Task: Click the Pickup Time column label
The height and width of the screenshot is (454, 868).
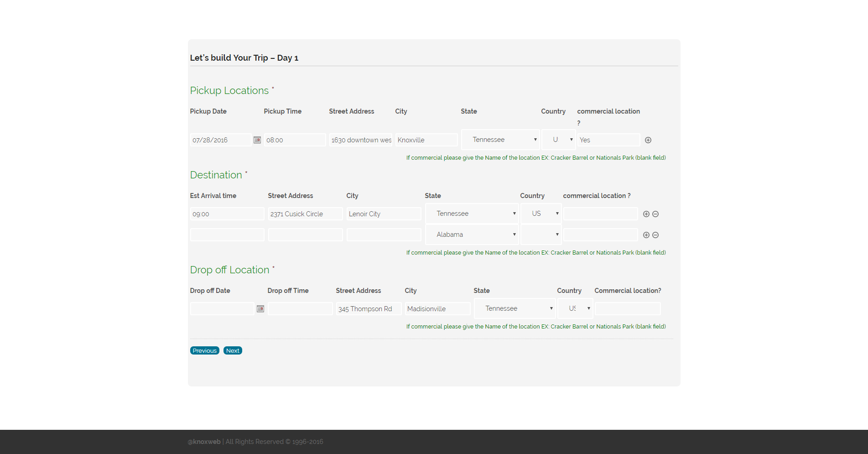Action: pos(283,111)
